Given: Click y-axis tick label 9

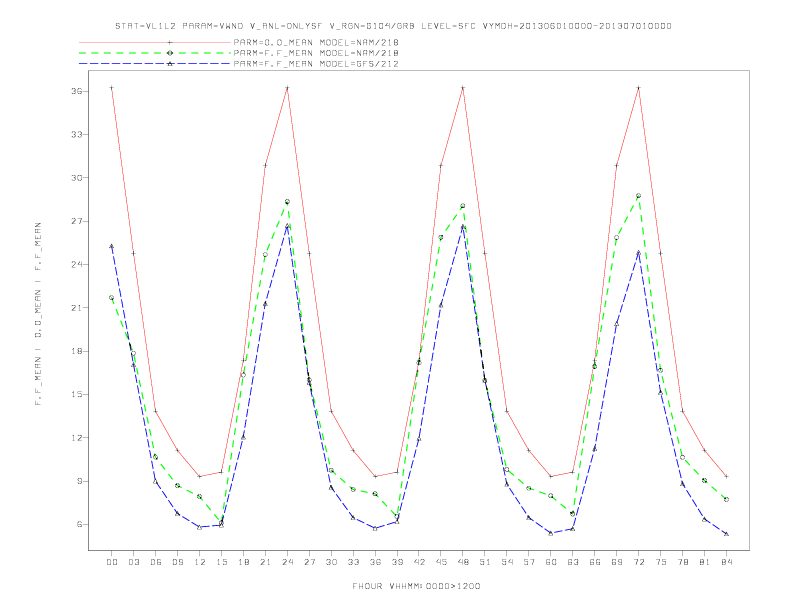Looking at the screenshot, I should [79, 481].
